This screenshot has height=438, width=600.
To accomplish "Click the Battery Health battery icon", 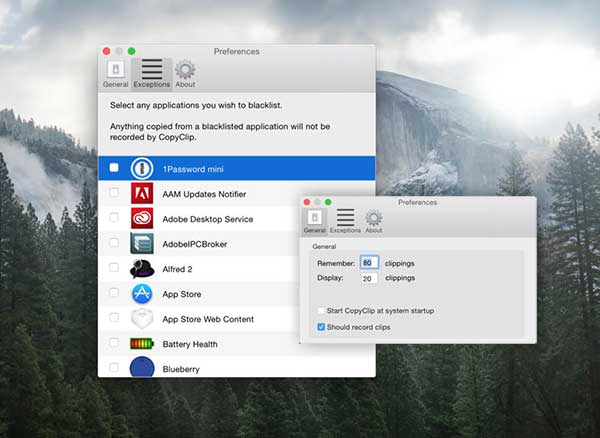I will click(x=142, y=344).
